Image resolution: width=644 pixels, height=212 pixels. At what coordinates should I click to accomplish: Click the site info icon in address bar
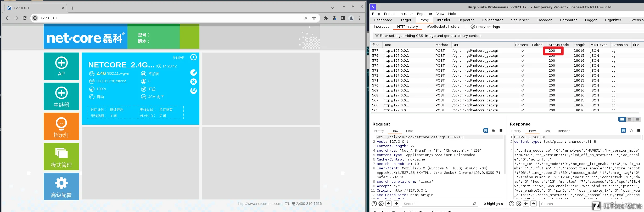[x=35, y=18]
